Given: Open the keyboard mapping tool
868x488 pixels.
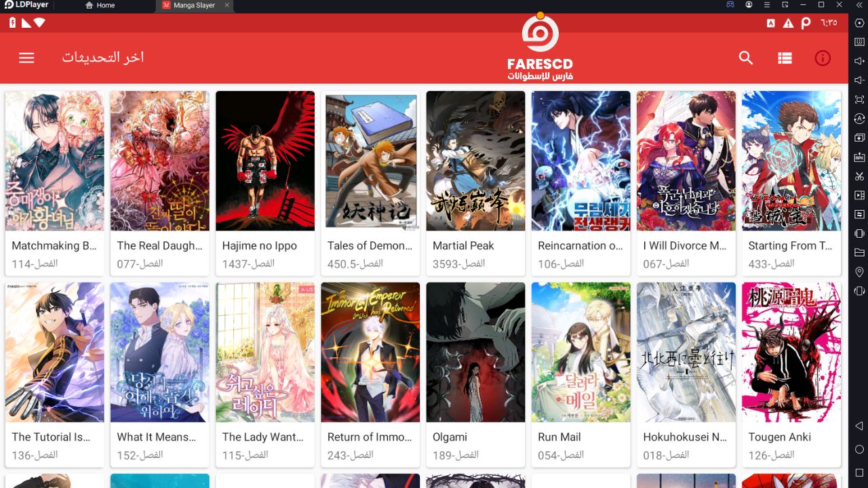Looking at the screenshot, I should (859, 41).
